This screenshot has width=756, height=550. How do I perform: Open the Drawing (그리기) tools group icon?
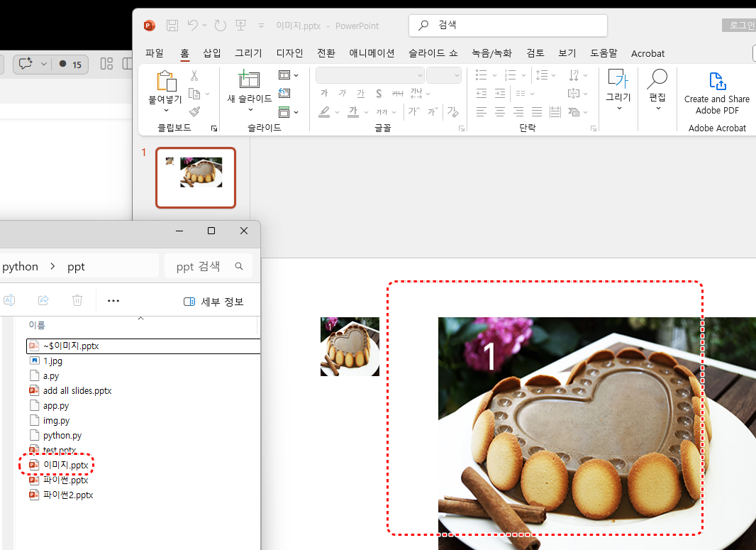[618, 80]
